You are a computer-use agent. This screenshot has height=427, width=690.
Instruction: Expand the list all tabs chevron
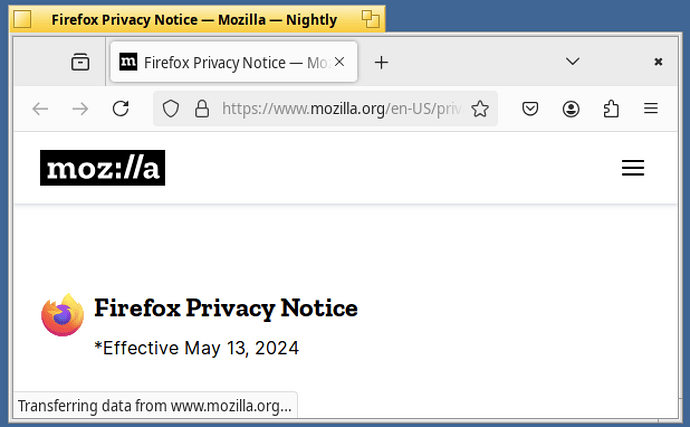pos(573,61)
